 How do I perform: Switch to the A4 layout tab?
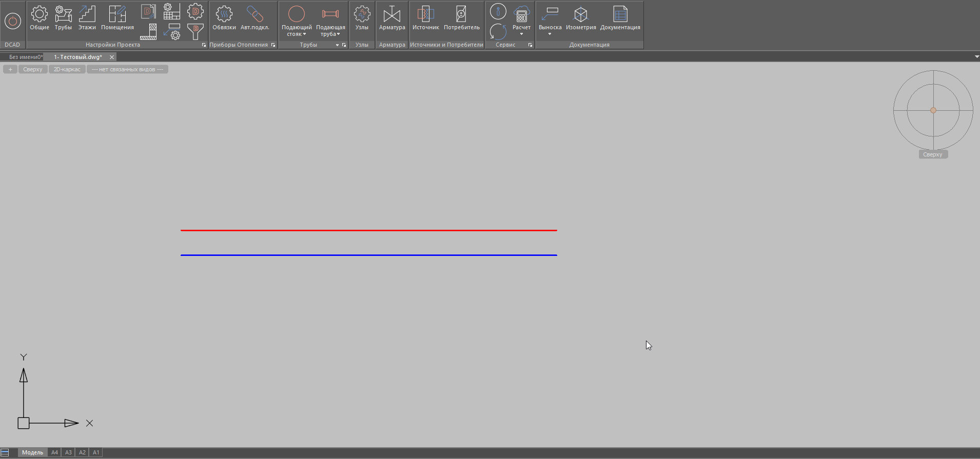(x=54, y=452)
